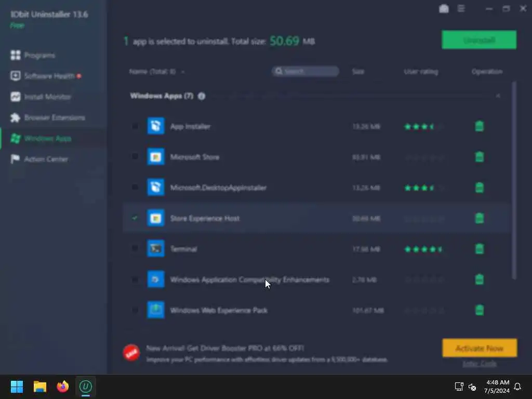Show info icon beside Windows Apps (7)

[202, 96]
